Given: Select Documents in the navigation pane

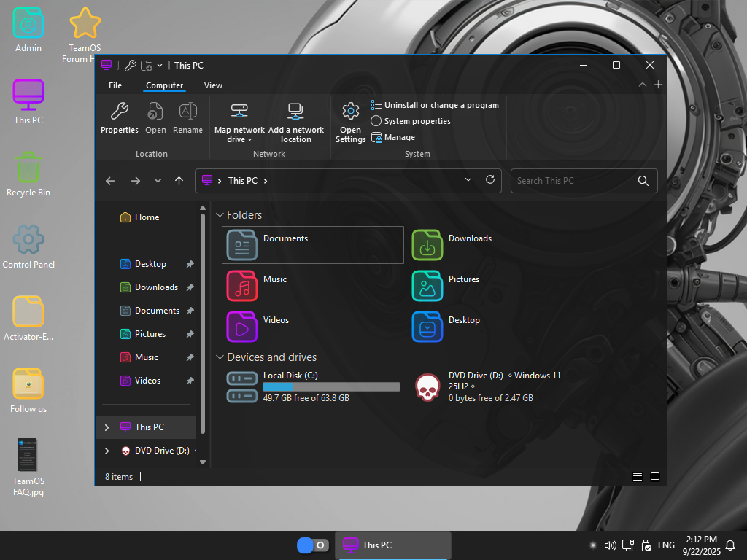Looking at the screenshot, I should click(x=150, y=311).
